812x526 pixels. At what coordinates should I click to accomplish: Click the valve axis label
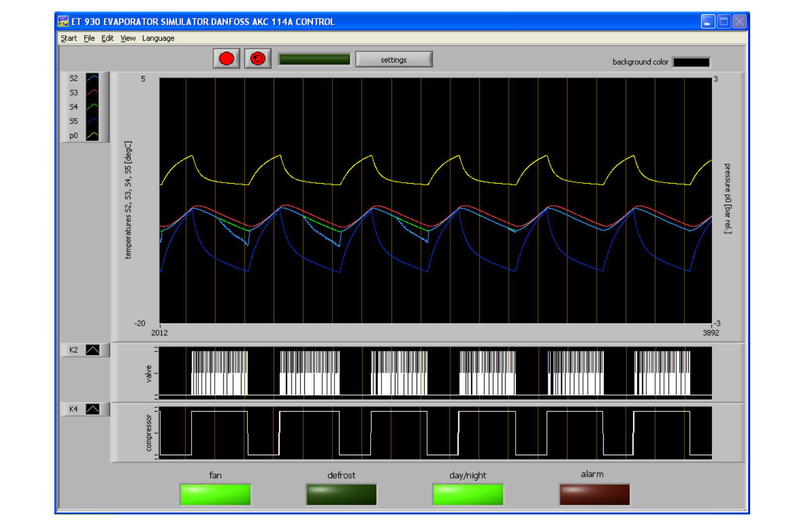point(148,374)
